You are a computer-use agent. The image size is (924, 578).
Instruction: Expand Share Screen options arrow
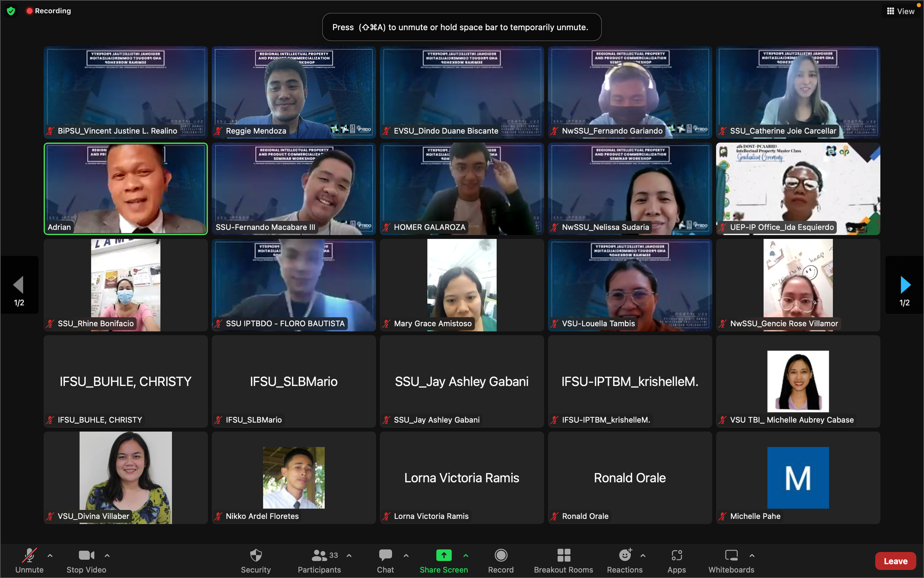466,555
